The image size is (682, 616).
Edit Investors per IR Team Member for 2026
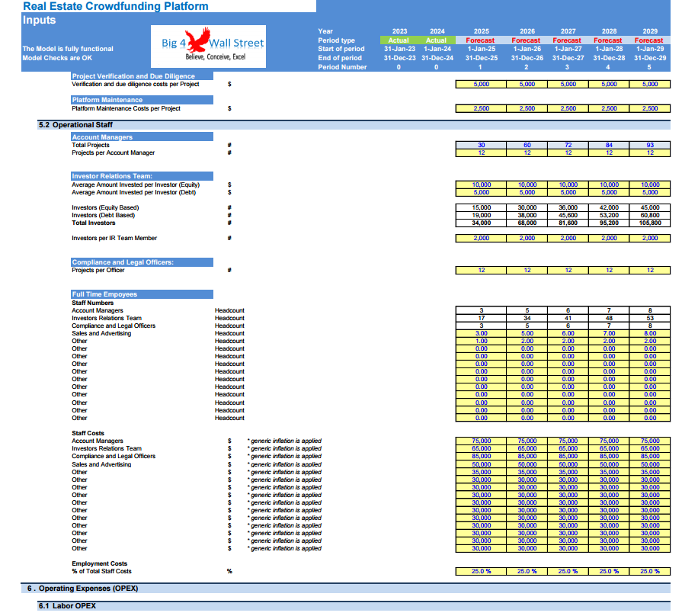point(527,239)
